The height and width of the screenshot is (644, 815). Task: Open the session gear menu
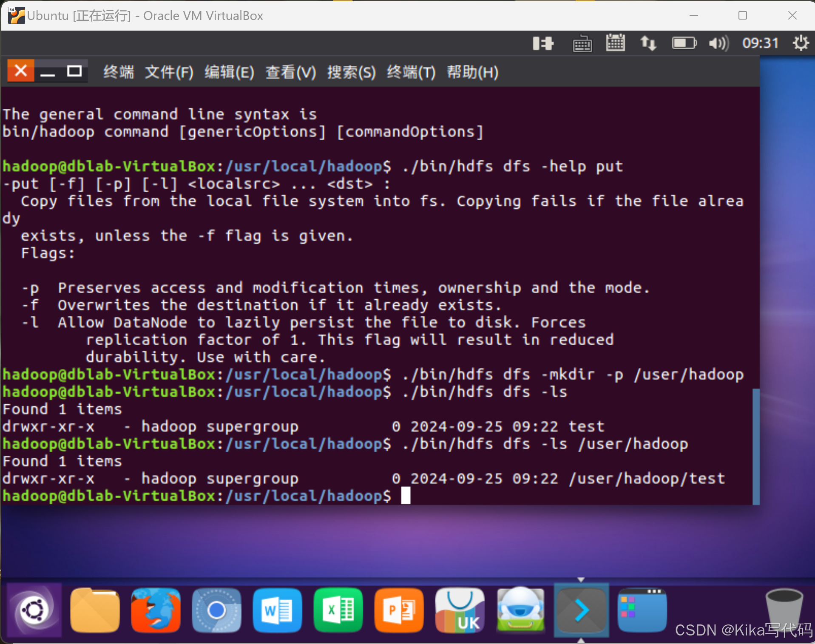coord(801,43)
